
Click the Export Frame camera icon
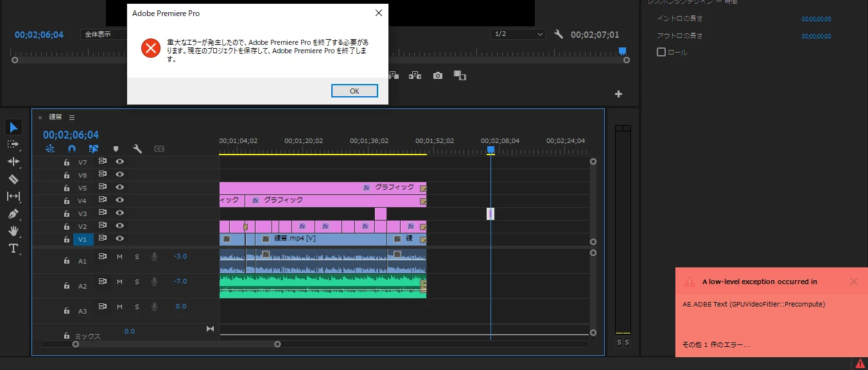[x=438, y=75]
